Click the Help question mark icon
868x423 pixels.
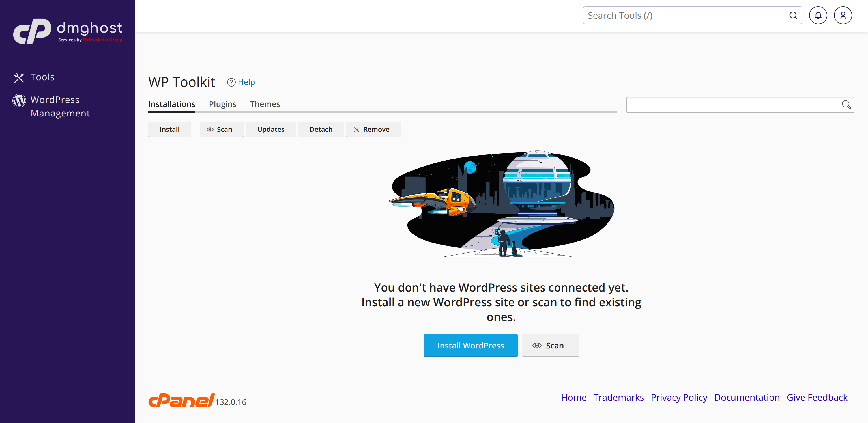(x=231, y=82)
